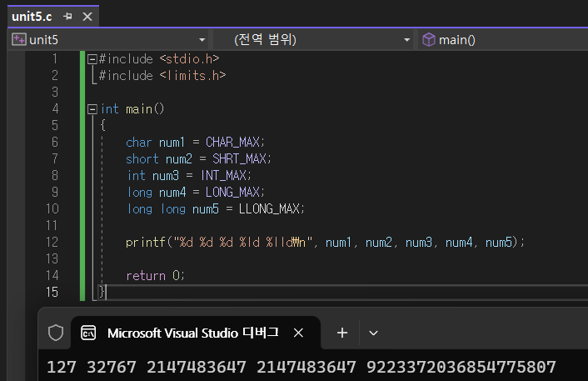Open the main() member dropdown
Image resolution: width=588 pixels, height=381 pixels.
[x=502, y=40]
